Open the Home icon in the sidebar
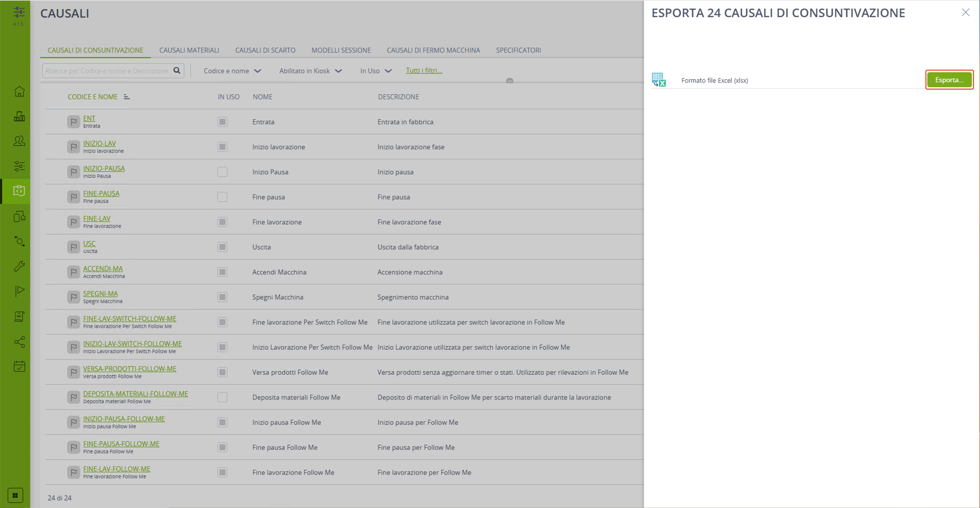This screenshot has width=980, height=508. (19, 91)
